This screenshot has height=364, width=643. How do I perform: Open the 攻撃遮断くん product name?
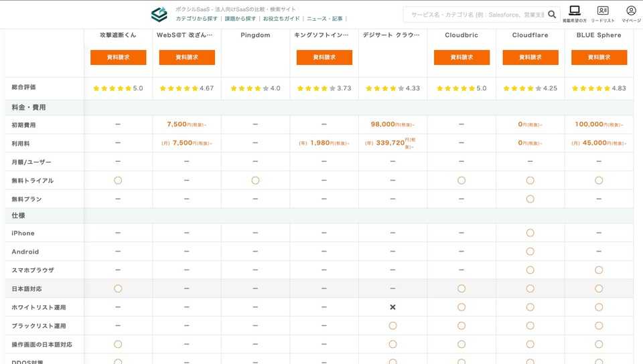tap(118, 35)
